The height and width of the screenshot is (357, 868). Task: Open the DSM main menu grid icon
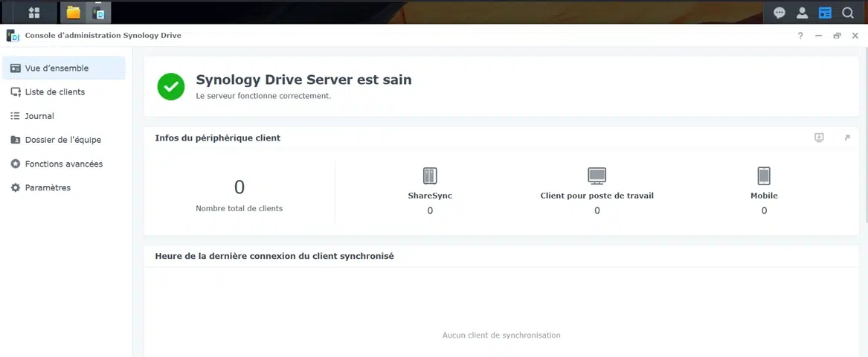click(x=34, y=12)
